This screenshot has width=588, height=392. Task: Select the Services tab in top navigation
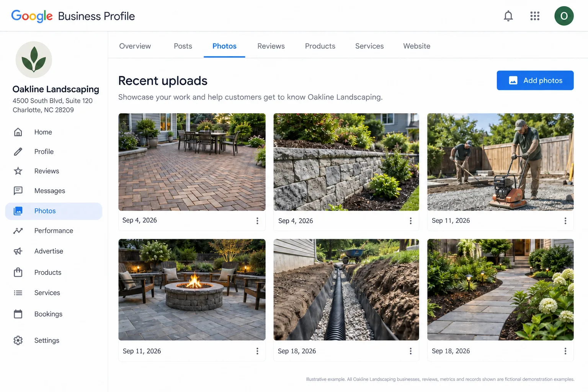pos(369,46)
